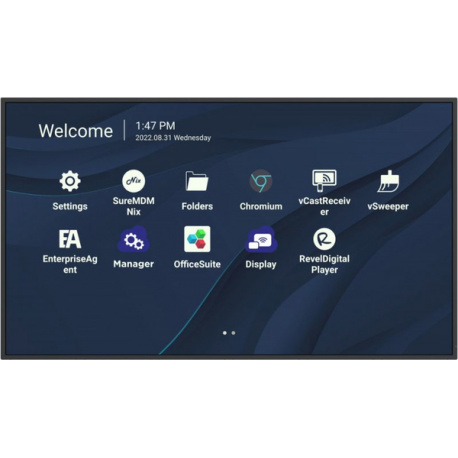Launch the Display cloud app
Image resolution: width=458 pixels, height=458 pixels.
click(261, 239)
